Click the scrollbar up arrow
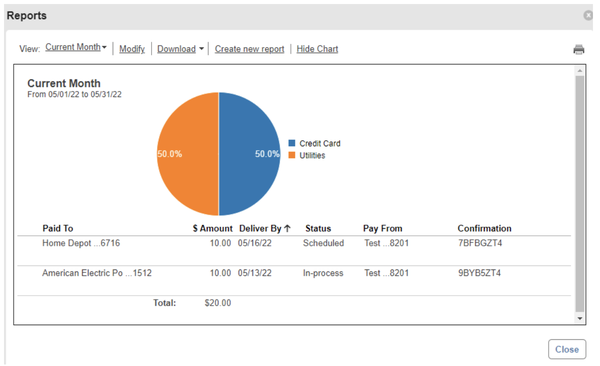Screen dimensions: 600x366 point(580,71)
